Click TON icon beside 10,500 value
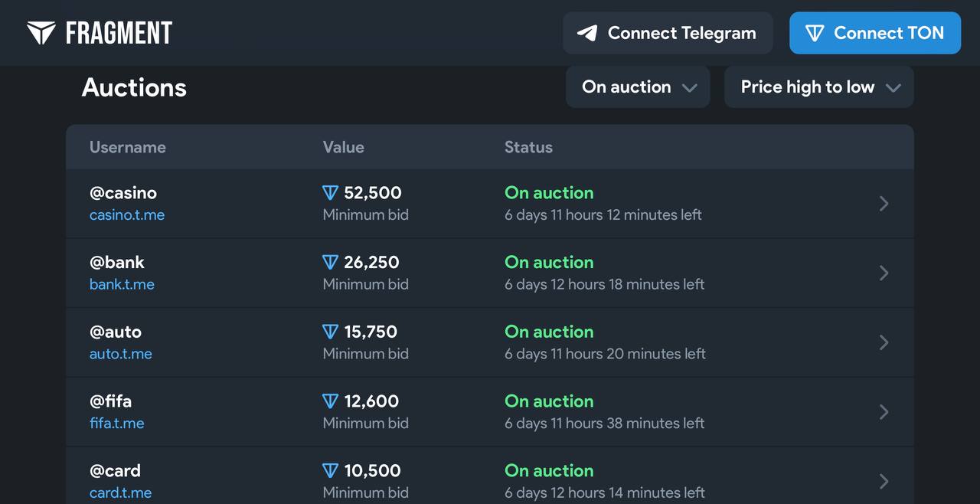 [x=330, y=470]
